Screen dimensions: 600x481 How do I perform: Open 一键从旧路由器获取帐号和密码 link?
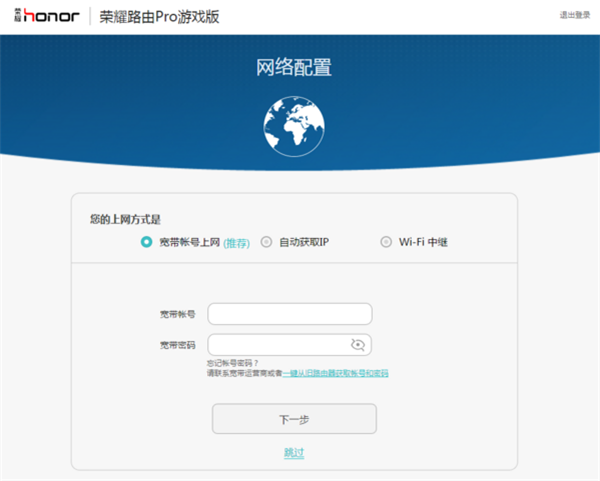pyautogui.click(x=335, y=373)
